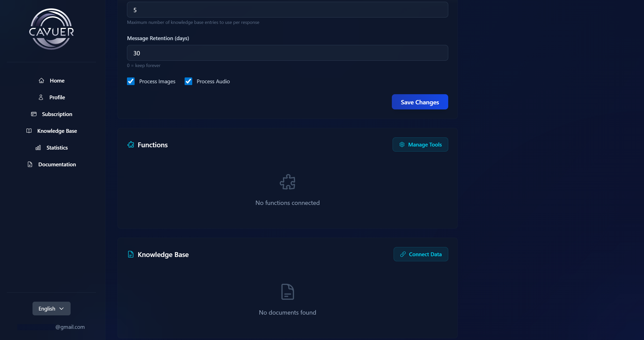This screenshot has width=644, height=340.
Task: Click the Subscription card icon
Action: click(34, 114)
